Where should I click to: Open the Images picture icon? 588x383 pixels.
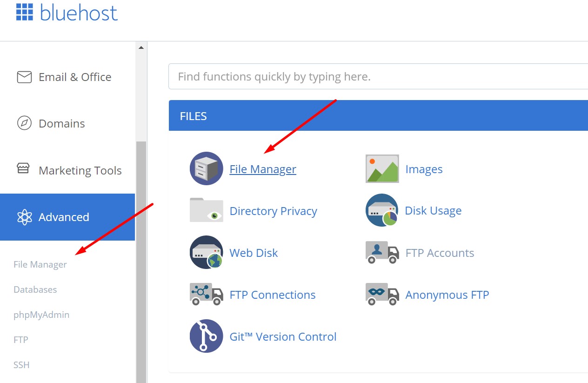[382, 168]
